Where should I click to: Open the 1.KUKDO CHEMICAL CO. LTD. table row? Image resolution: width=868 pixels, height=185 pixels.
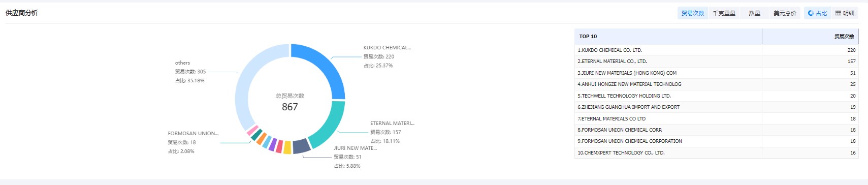(716, 50)
